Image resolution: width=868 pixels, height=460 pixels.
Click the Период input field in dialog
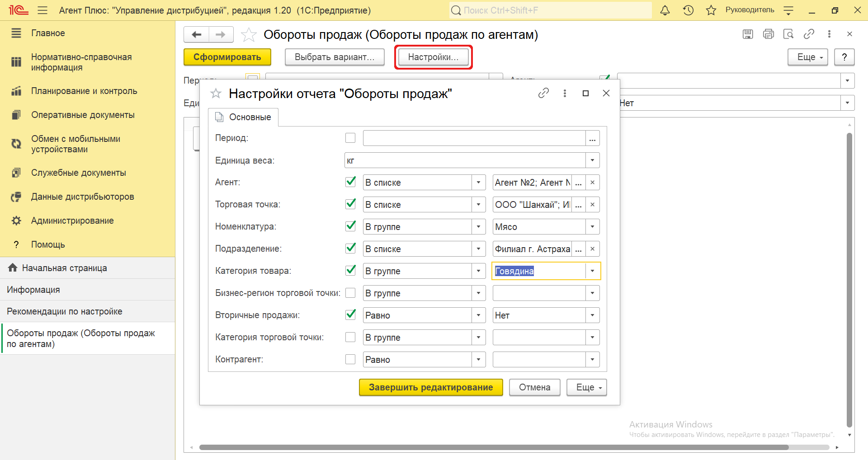tap(474, 138)
